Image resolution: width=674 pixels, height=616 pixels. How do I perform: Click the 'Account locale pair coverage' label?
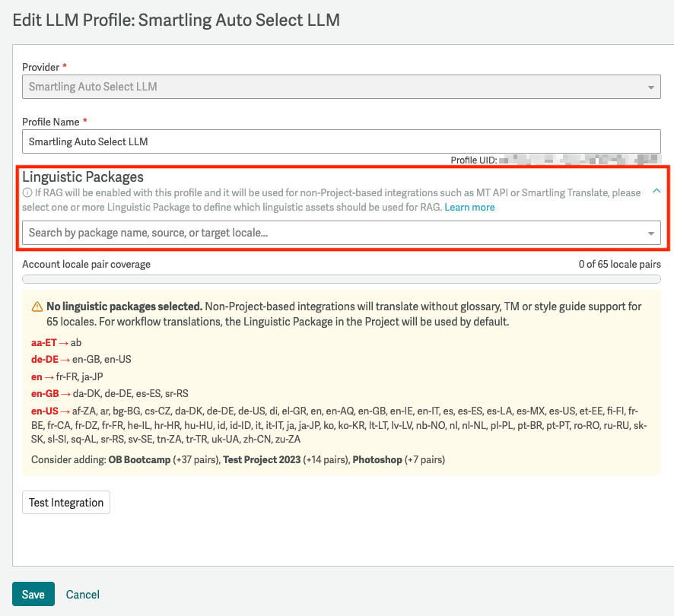click(x=87, y=265)
